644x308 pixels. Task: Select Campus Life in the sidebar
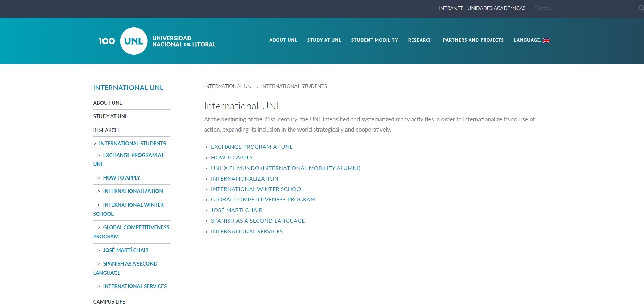coord(109,301)
